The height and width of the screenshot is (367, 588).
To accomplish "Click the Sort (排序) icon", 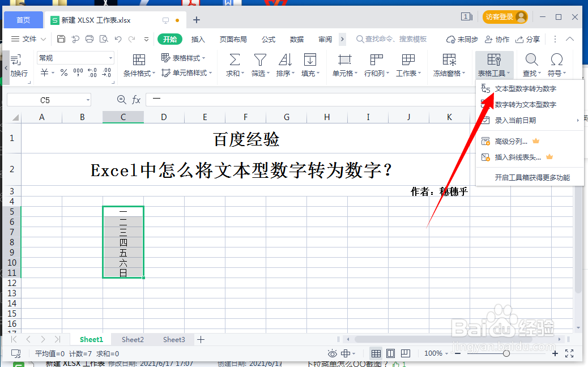I will [x=285, y=59].
